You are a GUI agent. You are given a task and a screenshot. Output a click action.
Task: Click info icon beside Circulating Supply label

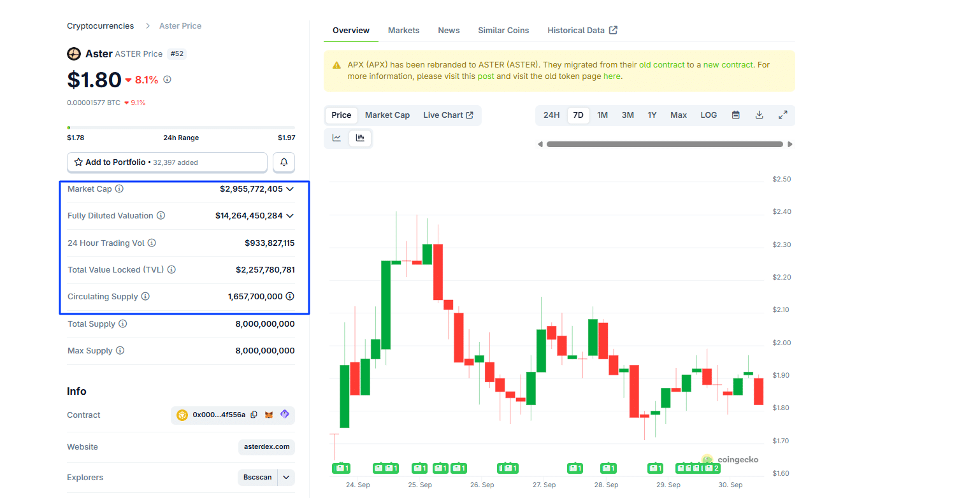(145, 296)
